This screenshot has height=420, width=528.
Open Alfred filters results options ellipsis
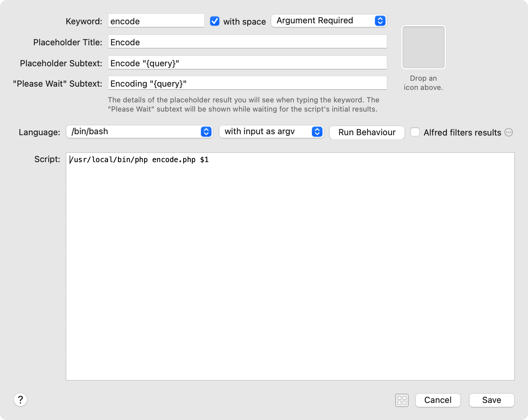coord(509,132)
